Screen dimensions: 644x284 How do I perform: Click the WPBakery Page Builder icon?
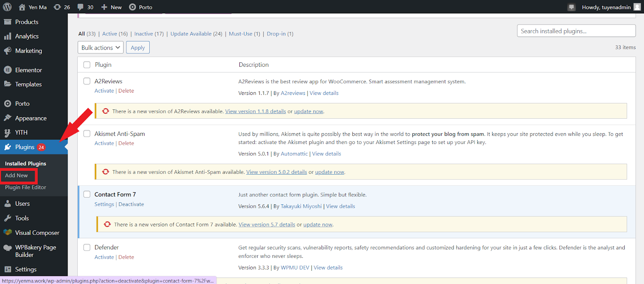pyautogui.click(x=8, y=247)
